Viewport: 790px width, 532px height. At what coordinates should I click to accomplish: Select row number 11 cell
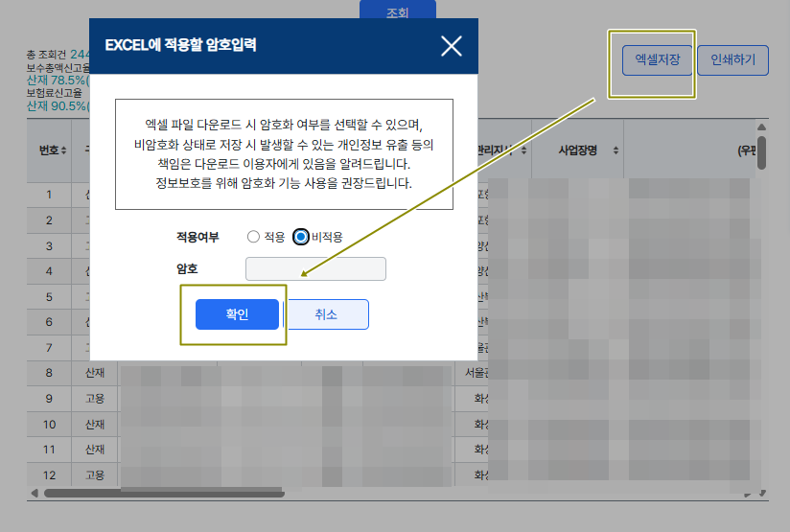tap(49, 450)
